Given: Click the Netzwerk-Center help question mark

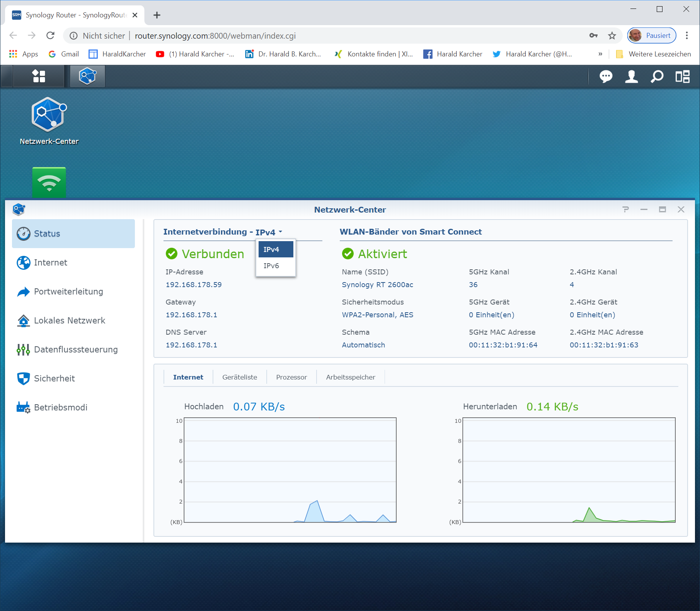Looking at the screenshot, I should tap(625, 209).
